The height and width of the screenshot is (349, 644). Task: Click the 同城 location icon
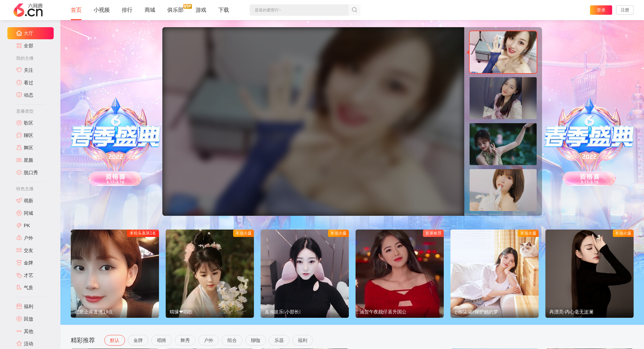pos(19,213)
